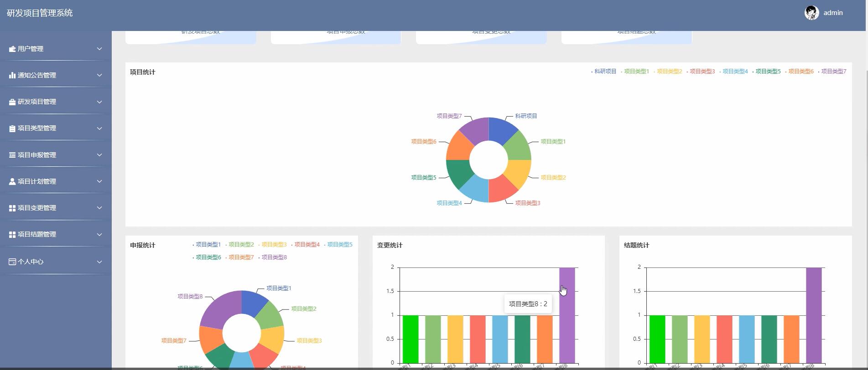Click purple tallest bar in 结题统计 chart
This screenshot has height=370, width=868.
point(814,315)
